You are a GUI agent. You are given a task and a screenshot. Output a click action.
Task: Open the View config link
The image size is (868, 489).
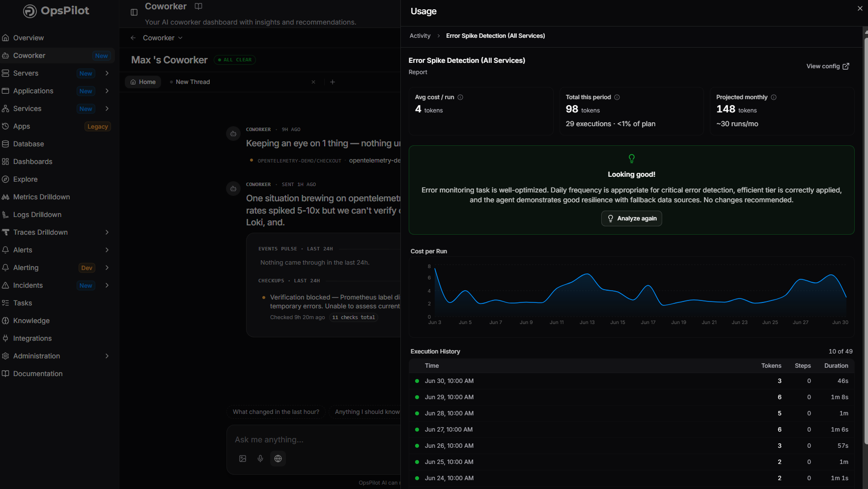pyautogui.click(x=828, y=66)
